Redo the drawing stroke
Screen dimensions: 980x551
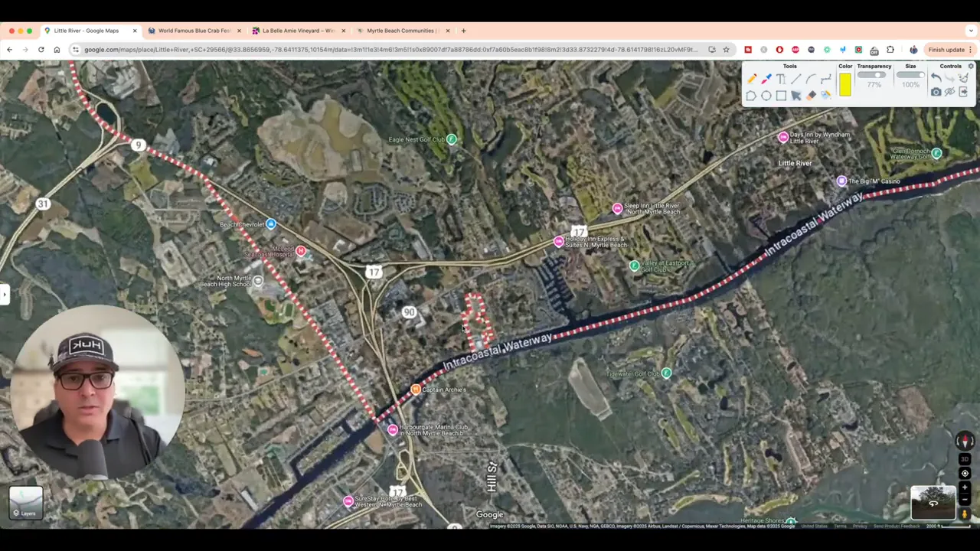click(x=950, y=78)
